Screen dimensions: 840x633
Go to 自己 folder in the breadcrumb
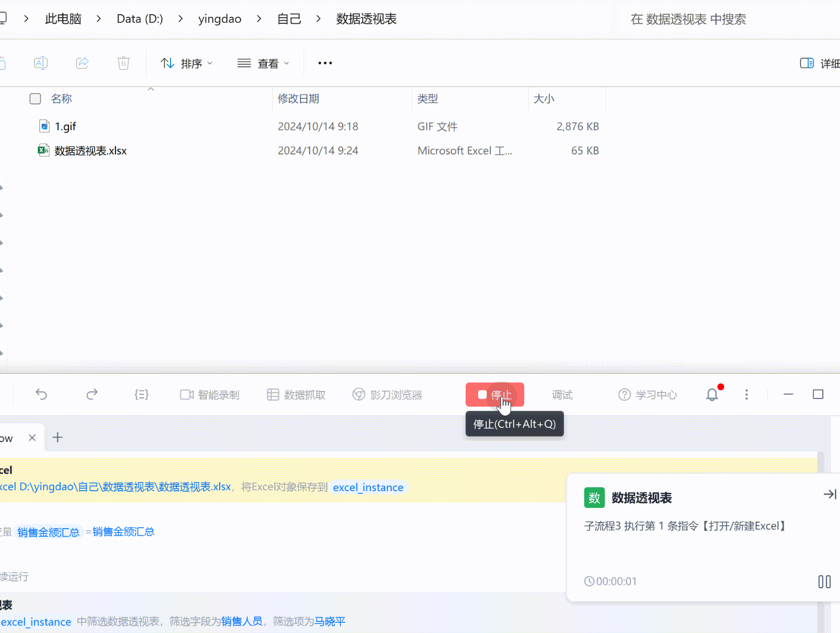pos(289,19)
